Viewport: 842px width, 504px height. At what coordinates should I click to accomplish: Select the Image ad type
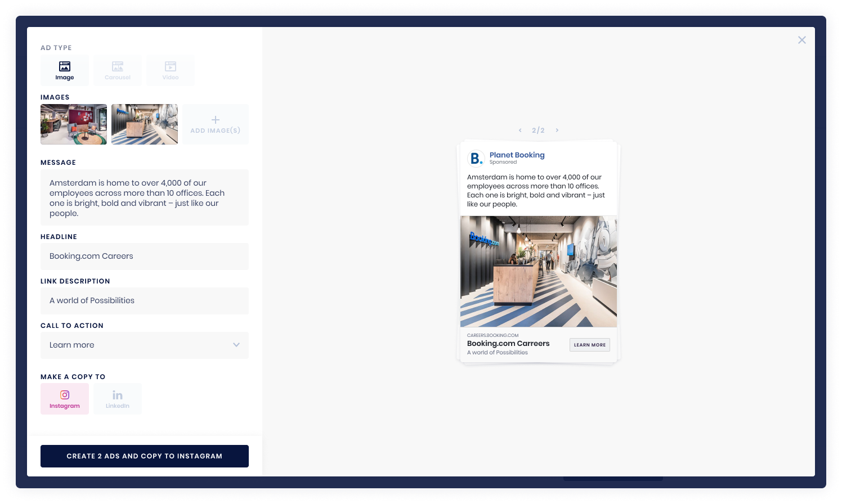coord(65,70)
